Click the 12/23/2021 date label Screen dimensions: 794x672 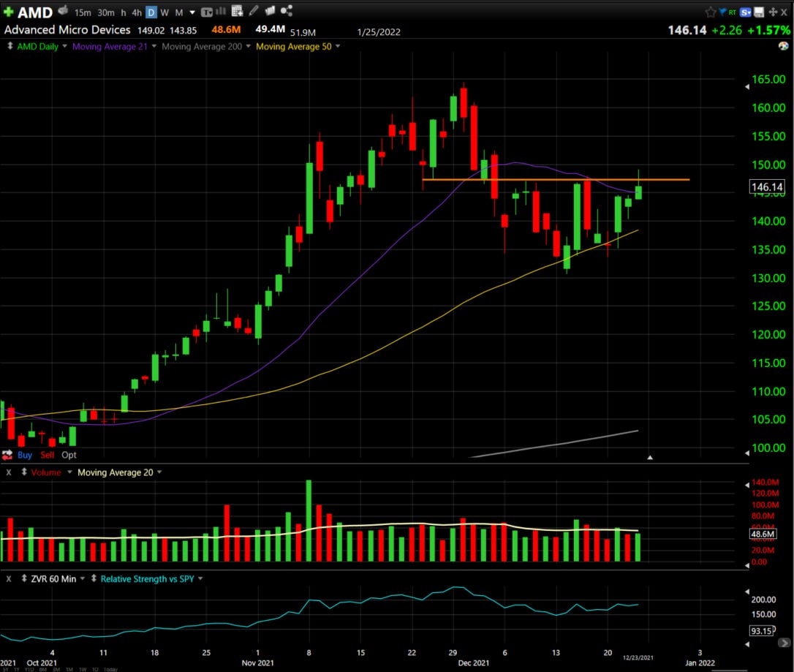638,657
